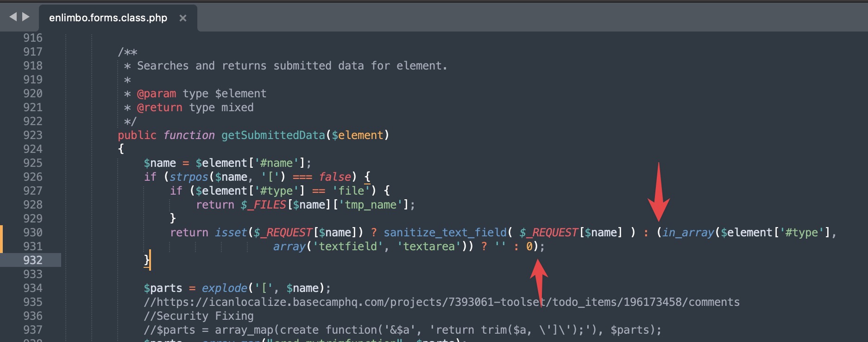
Task: Click the sanitize_text_field function call
Action: (445, 233)
